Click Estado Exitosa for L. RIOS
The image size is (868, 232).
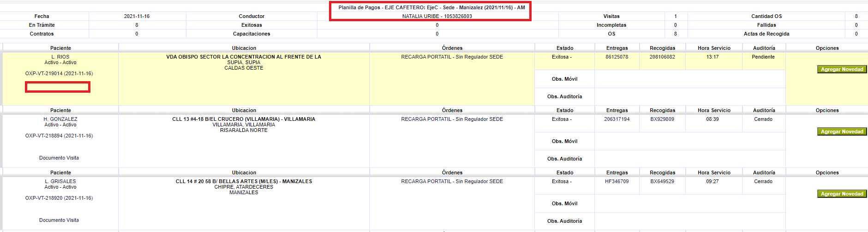pos(562,57)
